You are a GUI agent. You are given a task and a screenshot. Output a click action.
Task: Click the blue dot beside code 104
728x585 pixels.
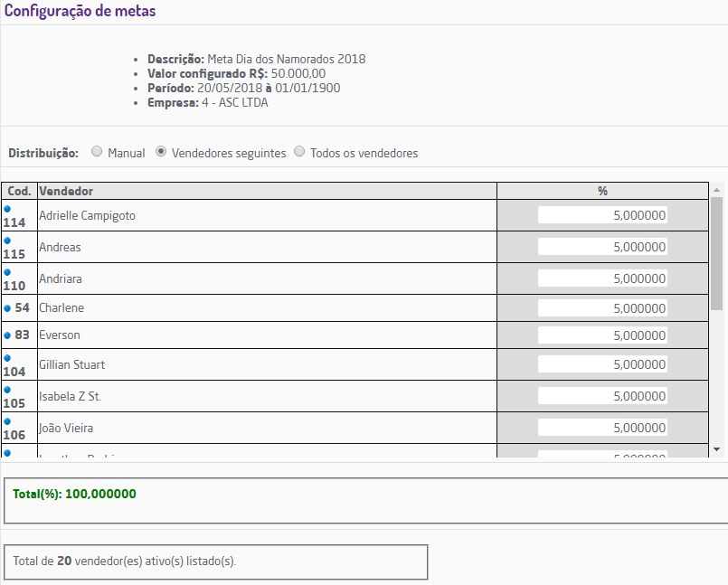point(7,357)
